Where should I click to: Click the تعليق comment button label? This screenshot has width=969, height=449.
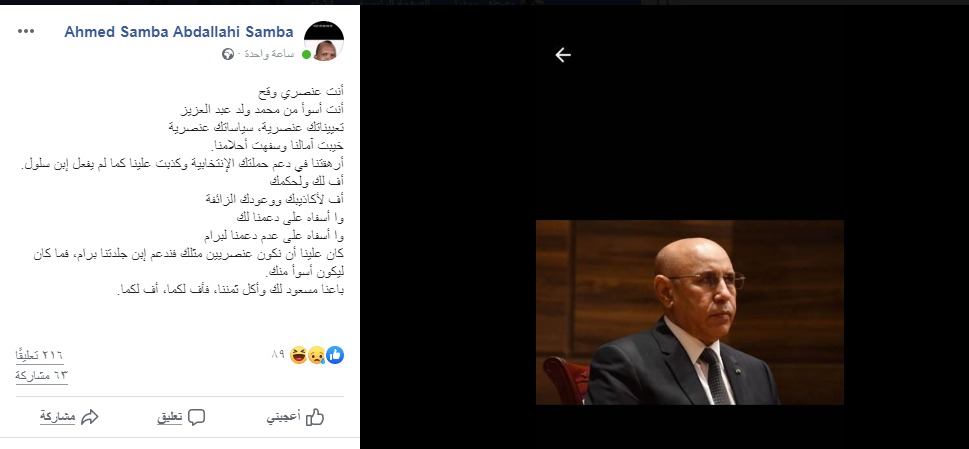[x=169, y=418]
